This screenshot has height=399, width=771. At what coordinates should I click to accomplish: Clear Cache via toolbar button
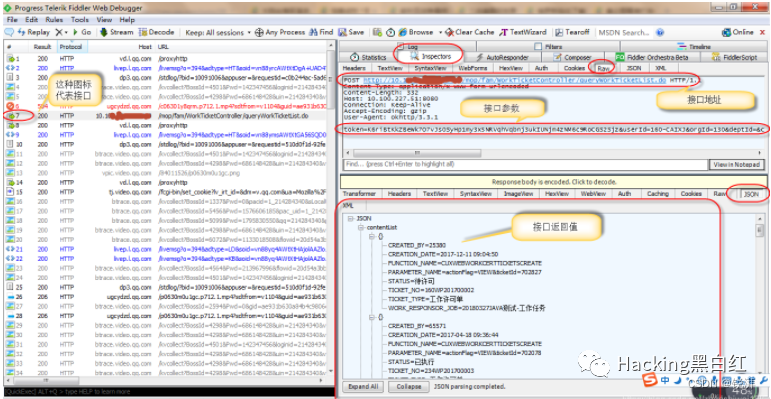coord(470,32)
